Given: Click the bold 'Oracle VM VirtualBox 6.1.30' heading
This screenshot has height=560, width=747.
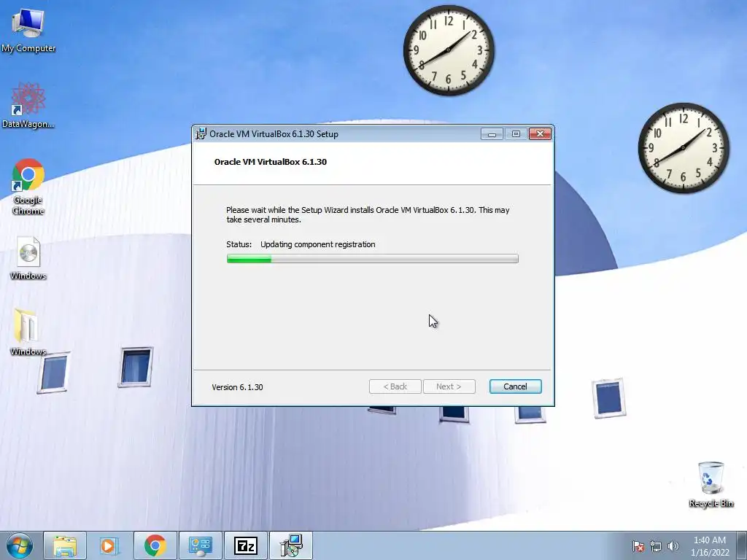Looking at the screenshot, I should [x=271, y=162].
